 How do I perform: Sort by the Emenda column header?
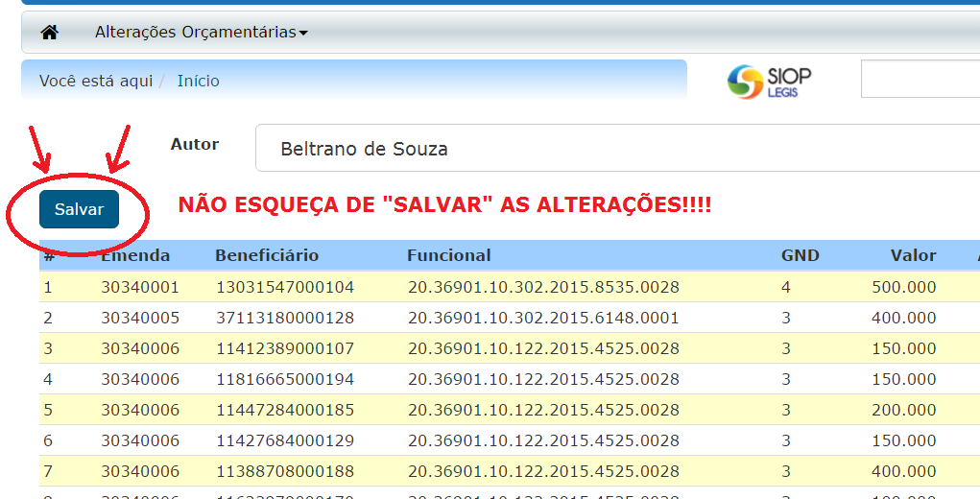tap(135, 255)
